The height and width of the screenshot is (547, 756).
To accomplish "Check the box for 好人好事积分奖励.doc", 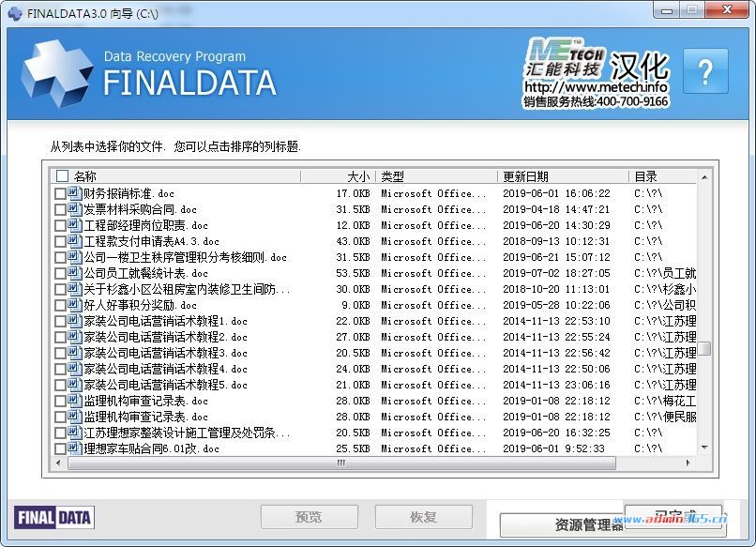I will (x=60, y=305).
